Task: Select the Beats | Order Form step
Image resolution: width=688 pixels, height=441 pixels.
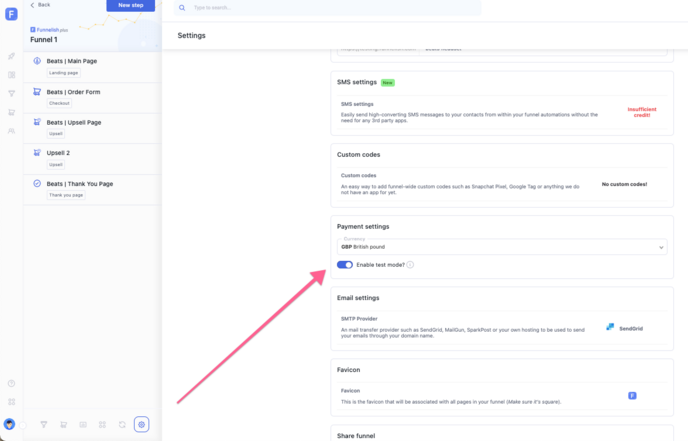Action: 73,92
